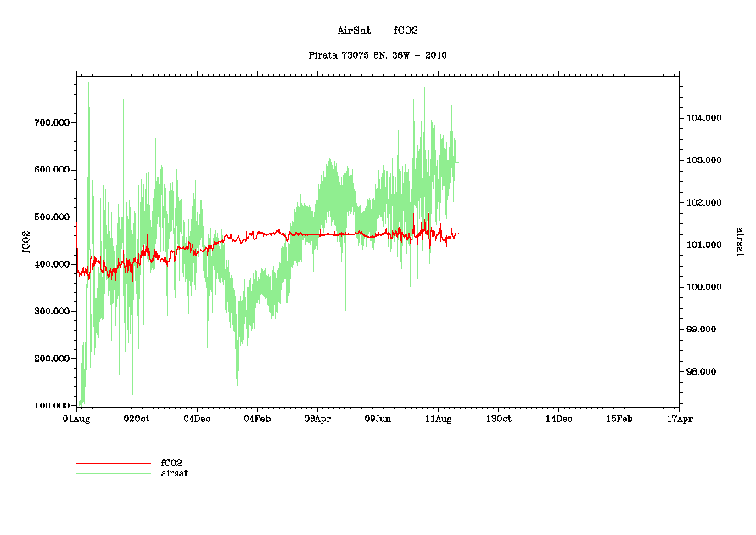Select the 101.000 right axis value
The image size is (756, 535).
tap(703, 245)
